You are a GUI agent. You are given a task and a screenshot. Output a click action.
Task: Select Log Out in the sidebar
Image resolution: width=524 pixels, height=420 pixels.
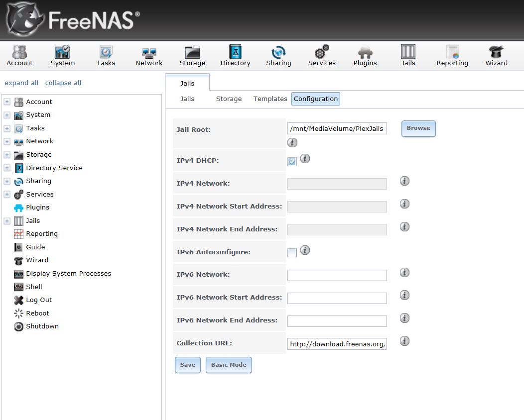39,300
